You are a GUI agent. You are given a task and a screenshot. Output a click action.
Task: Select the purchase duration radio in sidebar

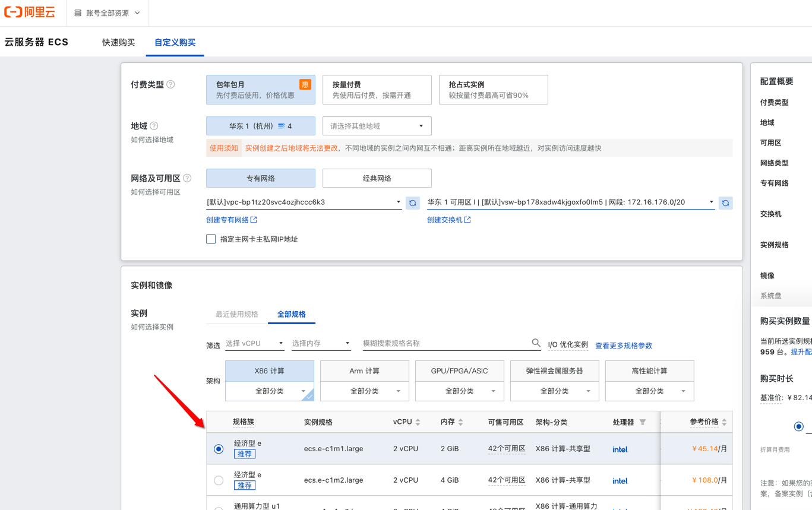[x=798, y=426]
